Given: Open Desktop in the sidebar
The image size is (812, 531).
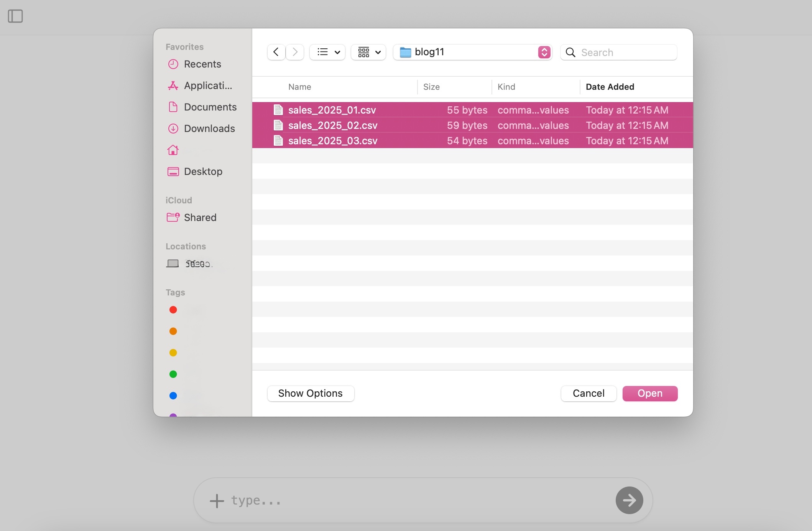Looking at the screenshot, I should click(195, 172).
